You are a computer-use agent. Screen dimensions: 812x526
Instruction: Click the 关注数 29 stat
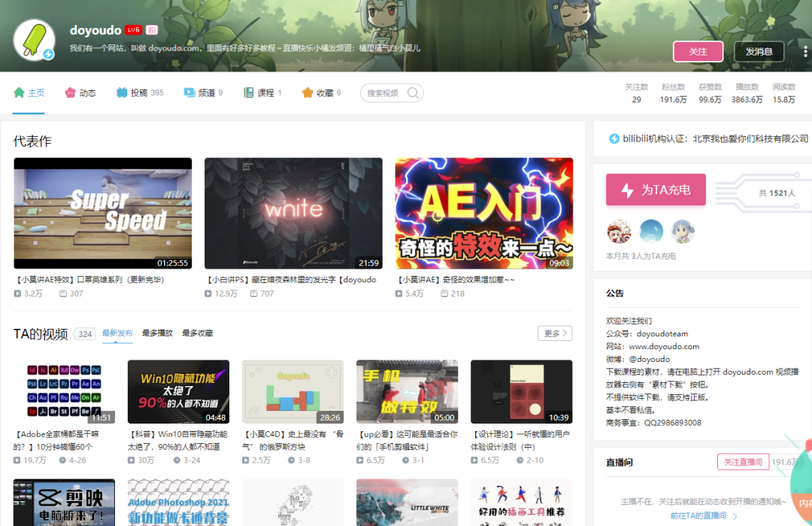pos(637,93)
